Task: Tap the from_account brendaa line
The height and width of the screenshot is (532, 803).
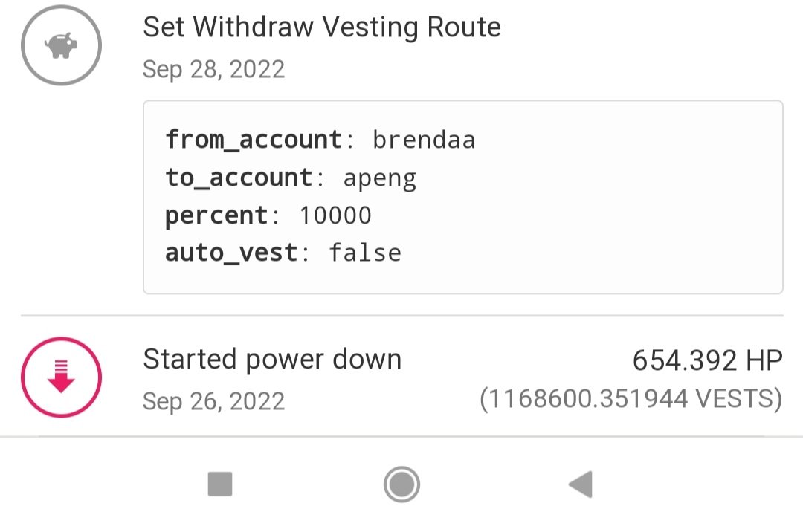Action: click(x=320, y=140)
